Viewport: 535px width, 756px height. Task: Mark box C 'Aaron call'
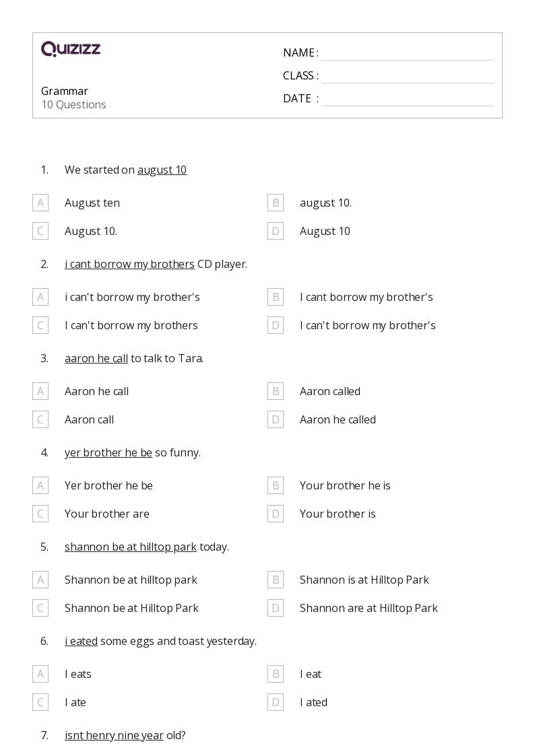click(x=40, y=419)
